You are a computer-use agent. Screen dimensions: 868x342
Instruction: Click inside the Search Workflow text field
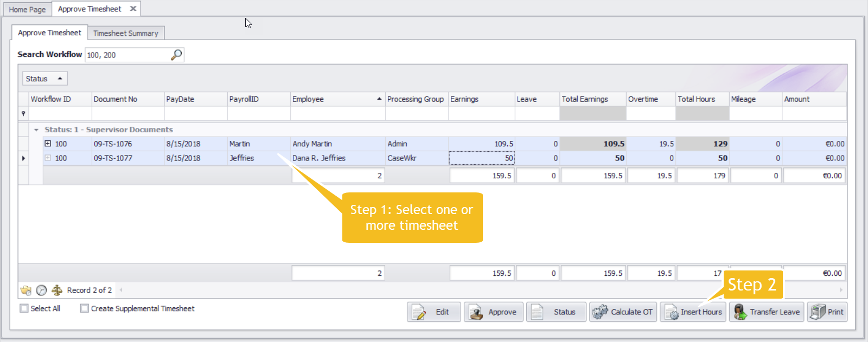pos(127,55)
